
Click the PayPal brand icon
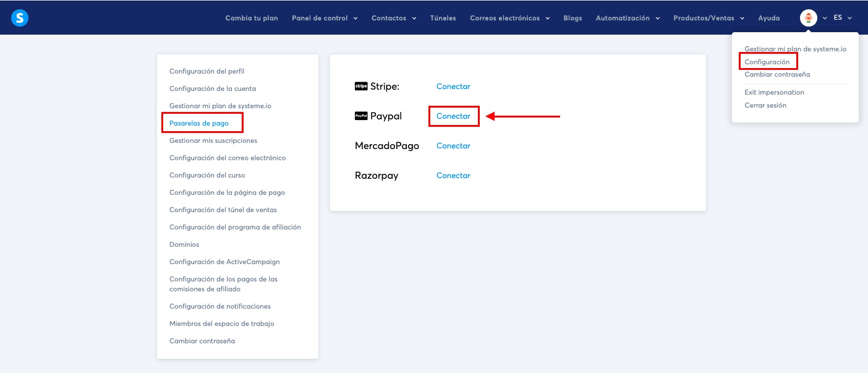361,116
